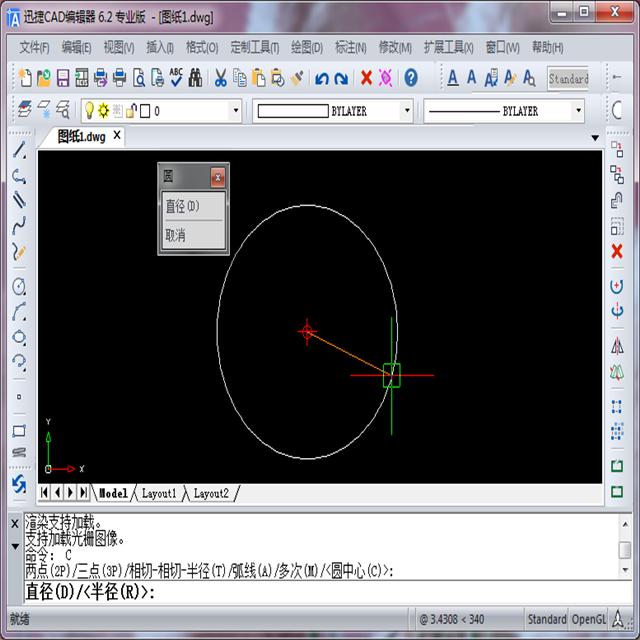Click the command line input field

[300, 592]
